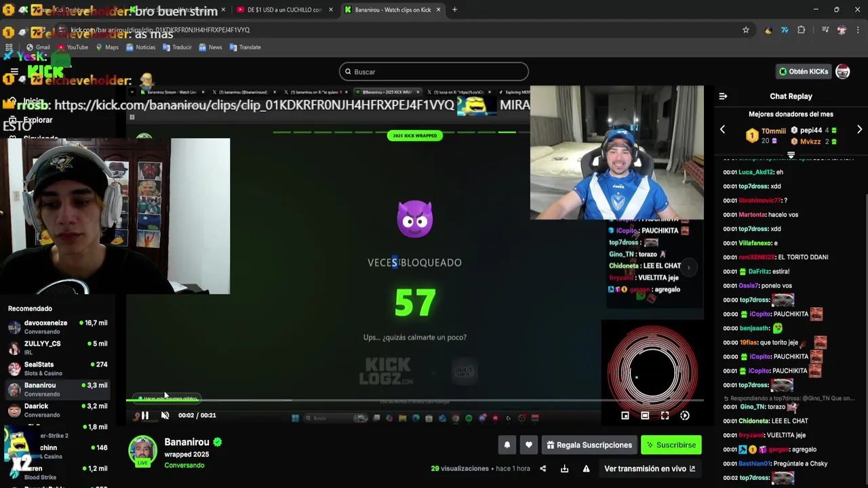This screenshot has width=868, height=488.
Task: Open Traducir bookmark
Action: coord(177,47)
